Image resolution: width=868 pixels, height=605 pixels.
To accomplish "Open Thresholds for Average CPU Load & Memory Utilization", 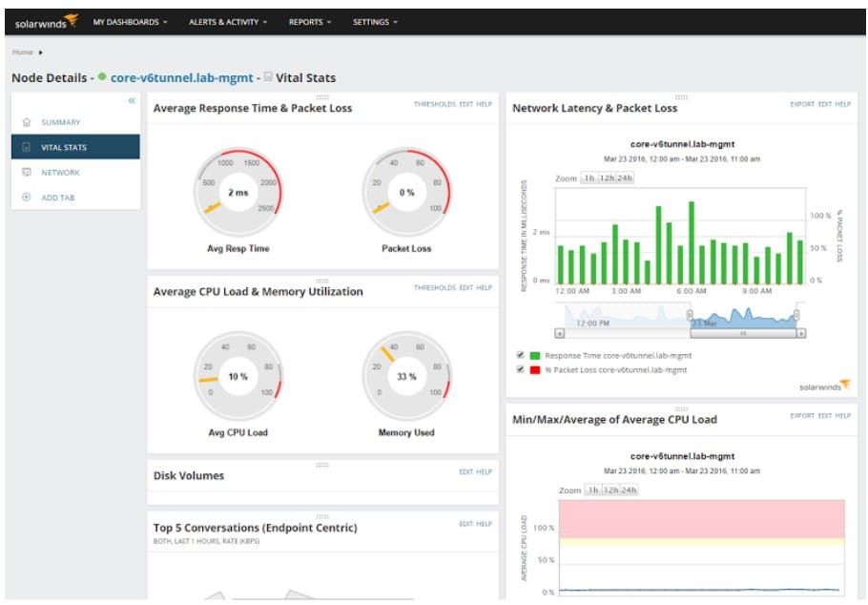I will pyautogui.click(x=435, y=287).
